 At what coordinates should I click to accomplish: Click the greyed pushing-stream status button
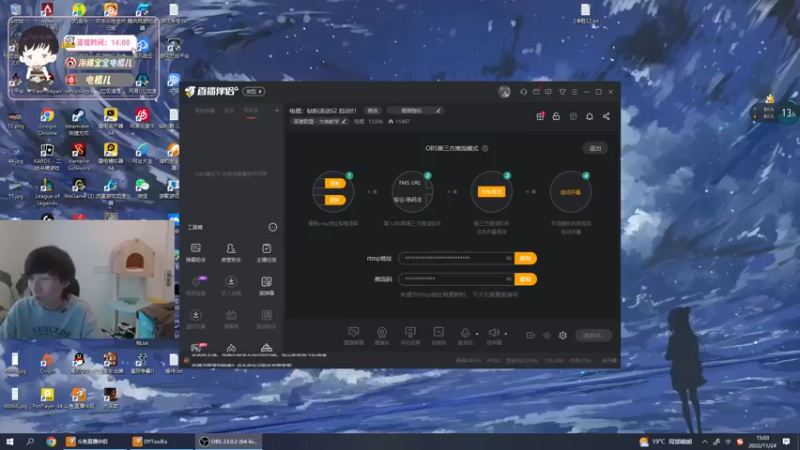[x=593, y=335]
